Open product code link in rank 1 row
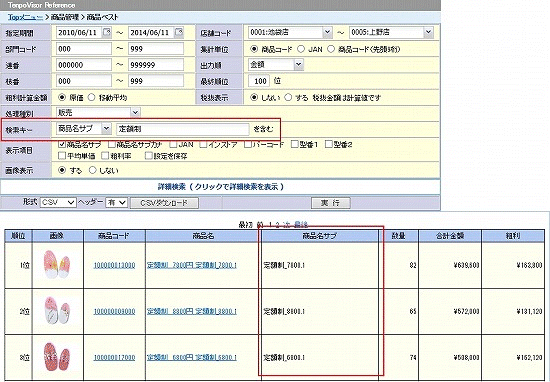550x382 pixels. click(x=114, y=265)
